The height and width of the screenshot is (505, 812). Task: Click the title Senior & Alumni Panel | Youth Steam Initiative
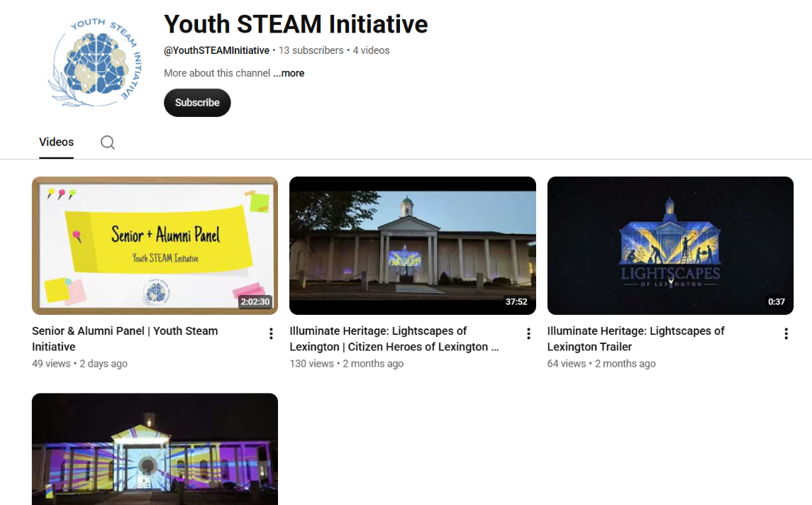pyautogui.click(x=125, y=339)
